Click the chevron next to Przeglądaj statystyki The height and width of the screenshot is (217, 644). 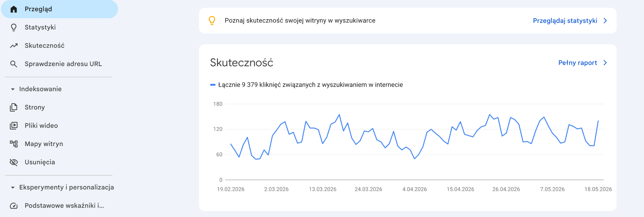[605, 21]
